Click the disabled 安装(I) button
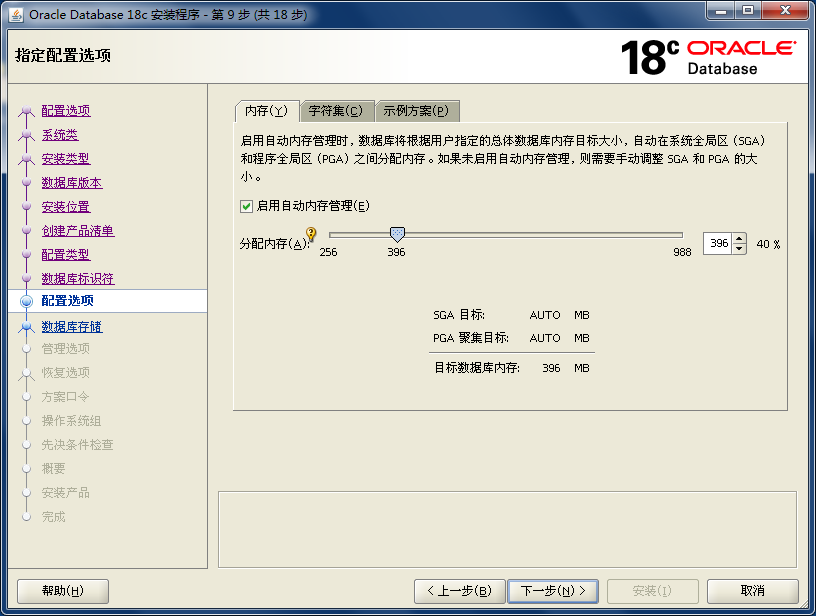This screenshot has height=616, width=816. (653, 591)
